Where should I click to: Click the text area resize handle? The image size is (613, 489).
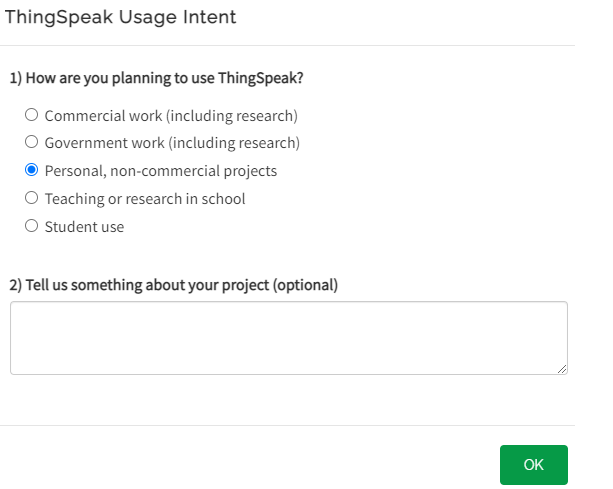pyautogui.click(x=562, y=369)
